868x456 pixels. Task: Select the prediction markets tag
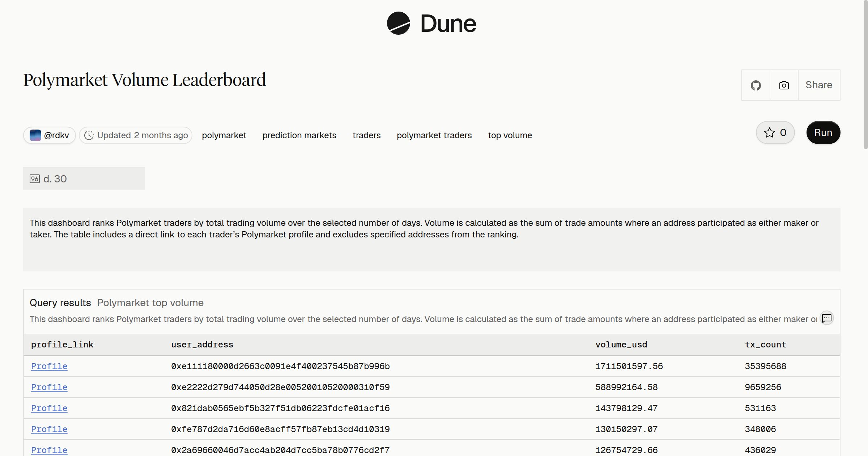click(x=299, y=135)
